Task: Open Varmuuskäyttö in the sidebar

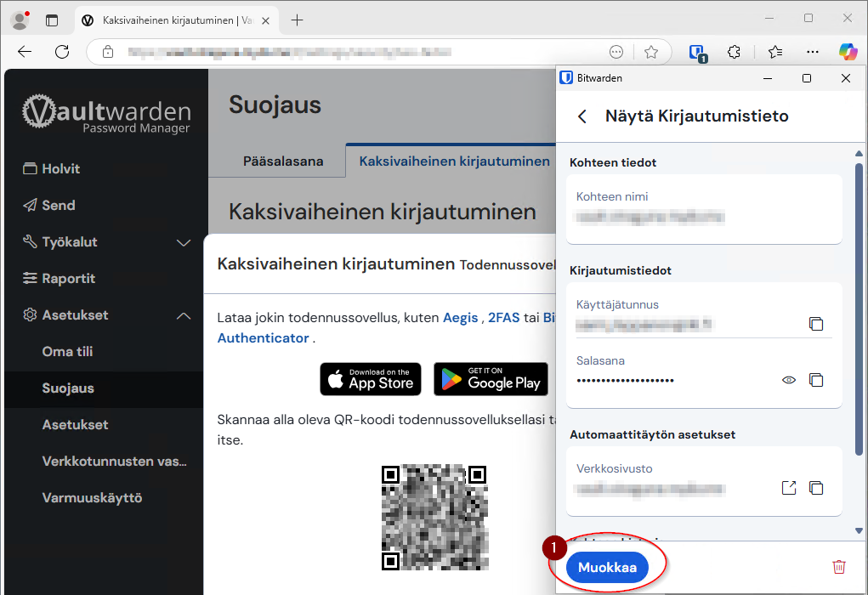Action: coord(92,497)
